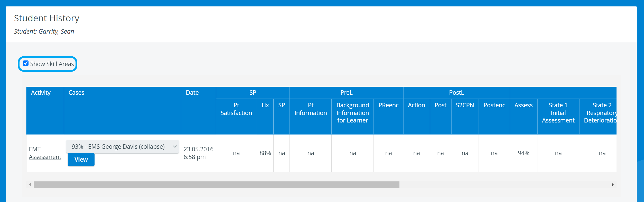Click the View button
Viewport: 644px width, 202px height.
click(x=81, y=160)
